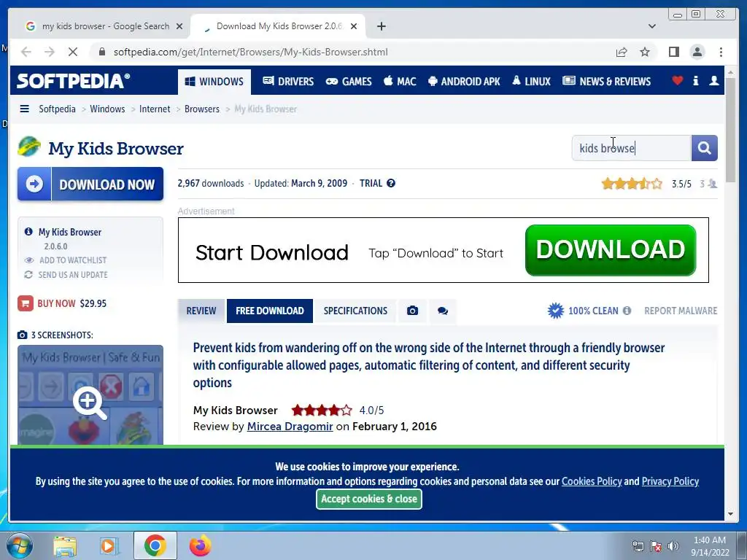Click the kids browse search field
The image size is (747, 560).
pyautogui.click(x=631, y=148)
